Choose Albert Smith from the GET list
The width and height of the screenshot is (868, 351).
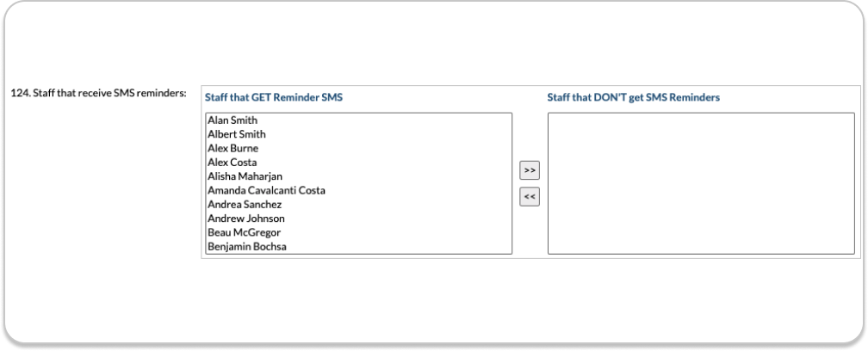pos(237,134)
